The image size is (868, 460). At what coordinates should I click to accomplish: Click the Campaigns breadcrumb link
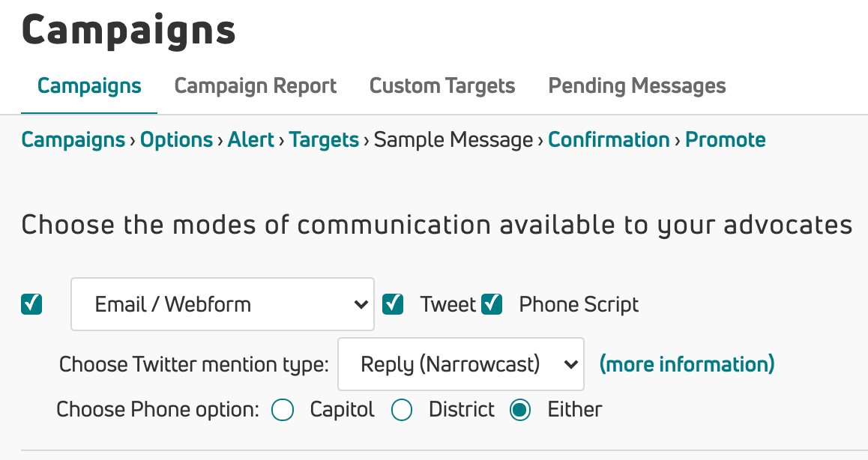coord(73,140)
